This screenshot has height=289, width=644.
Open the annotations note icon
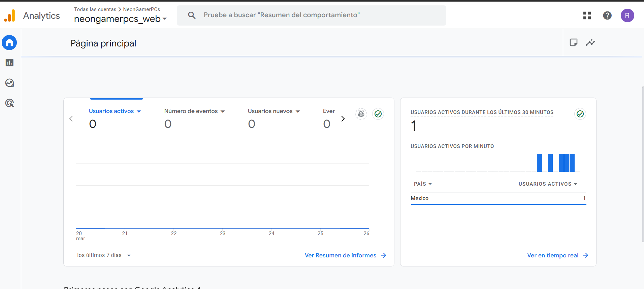[x=573, y=42]
